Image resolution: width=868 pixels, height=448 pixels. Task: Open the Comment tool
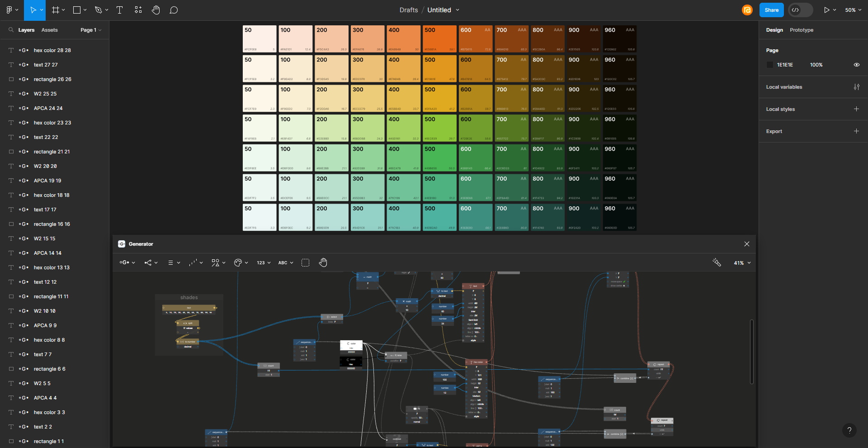pyautogui.click(x=174, y=10)
